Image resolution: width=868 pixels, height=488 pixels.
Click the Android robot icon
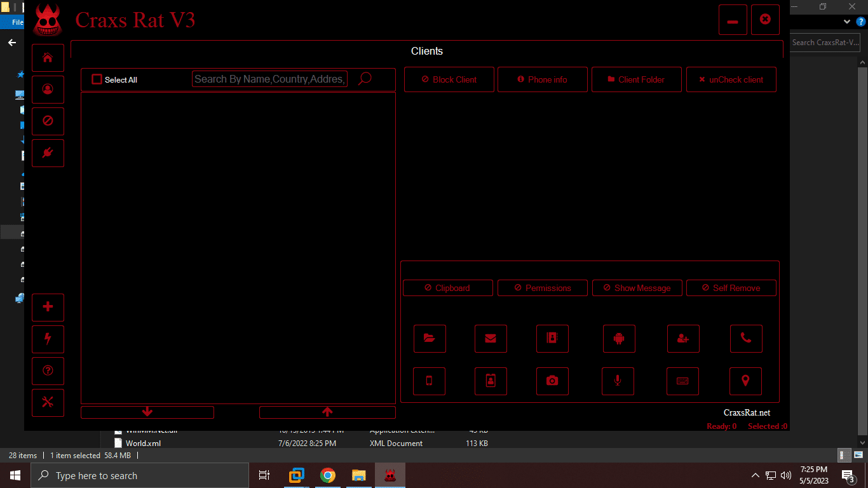(619, 339)
